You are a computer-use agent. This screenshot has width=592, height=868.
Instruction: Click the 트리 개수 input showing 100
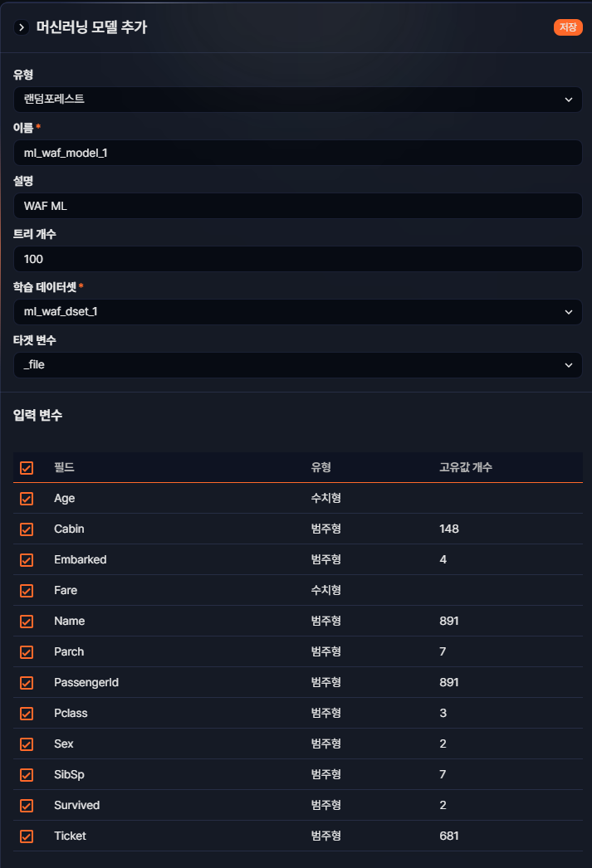297,259
